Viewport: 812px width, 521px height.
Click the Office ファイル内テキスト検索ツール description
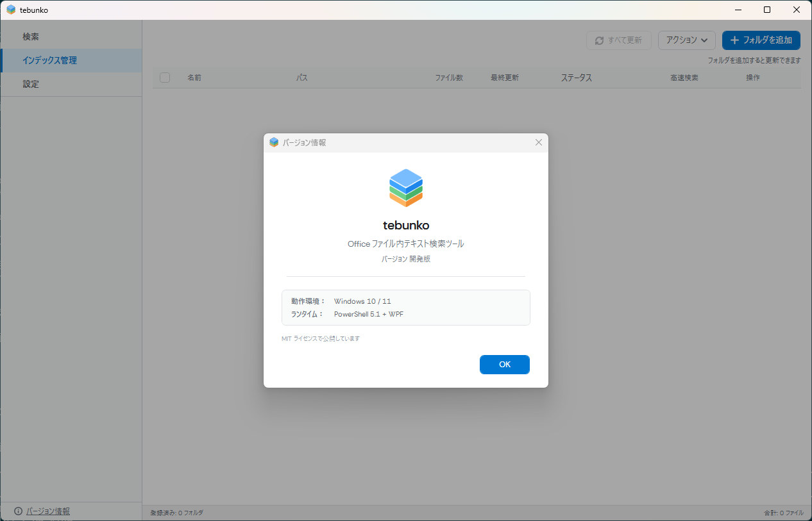tap(406, 244)
